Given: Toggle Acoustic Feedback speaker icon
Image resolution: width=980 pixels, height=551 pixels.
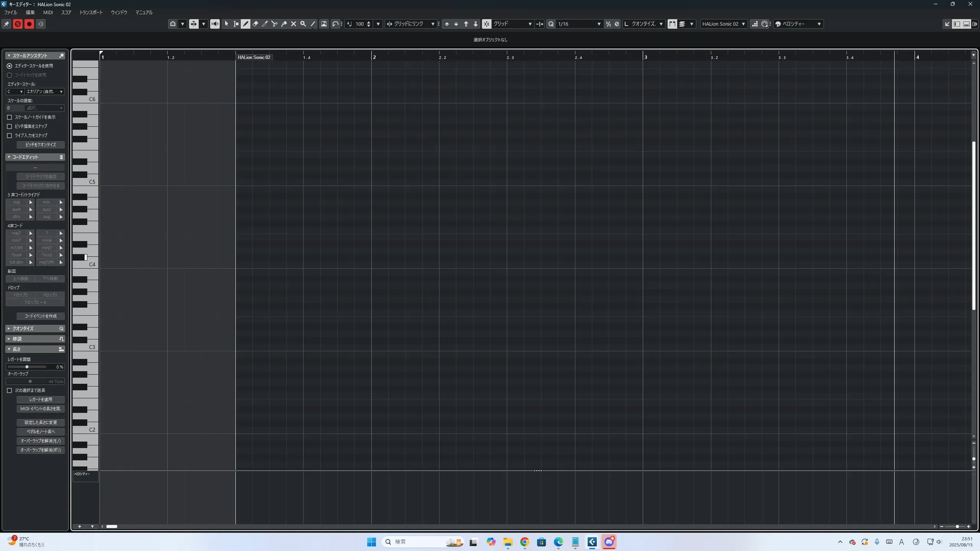Looking at the screenshot, I should [x=215, y=24].
